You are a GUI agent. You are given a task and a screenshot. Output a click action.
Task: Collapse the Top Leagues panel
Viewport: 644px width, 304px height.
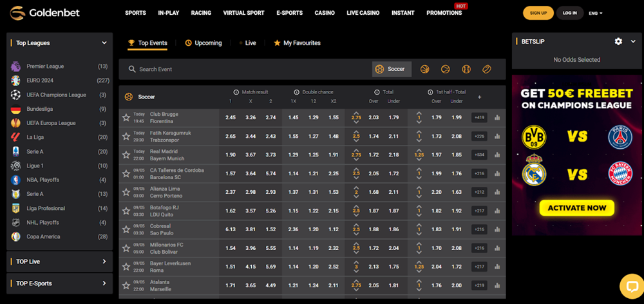coord(104,43)
